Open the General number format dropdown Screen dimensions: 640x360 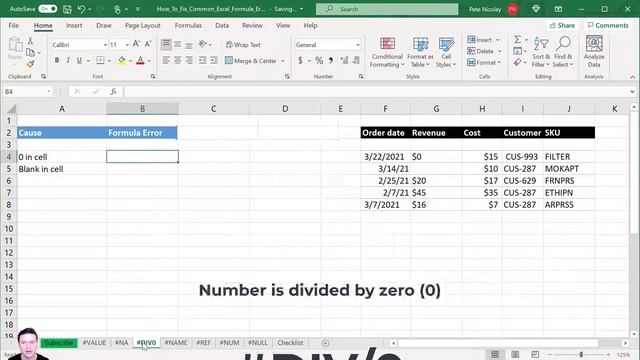tap(358, 44)
